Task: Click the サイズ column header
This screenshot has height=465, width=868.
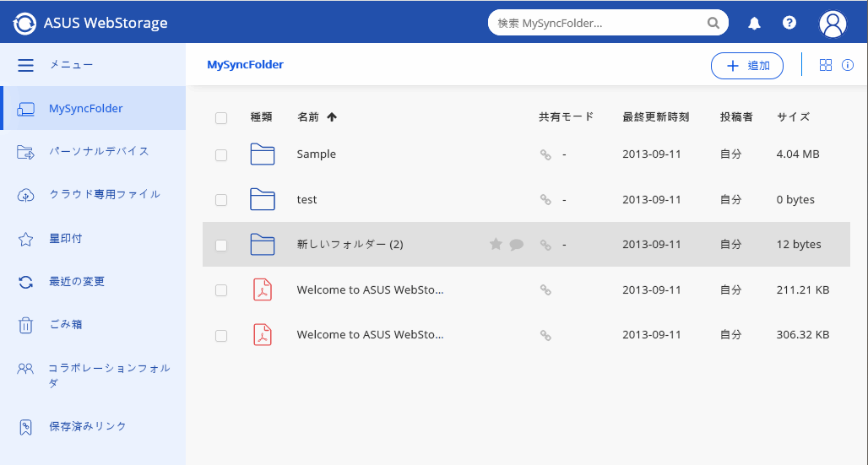Action: (x=793, y=116)
